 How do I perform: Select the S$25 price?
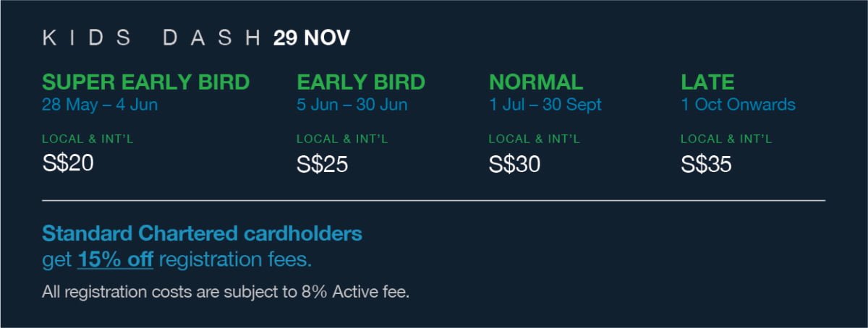click(323, 165)
